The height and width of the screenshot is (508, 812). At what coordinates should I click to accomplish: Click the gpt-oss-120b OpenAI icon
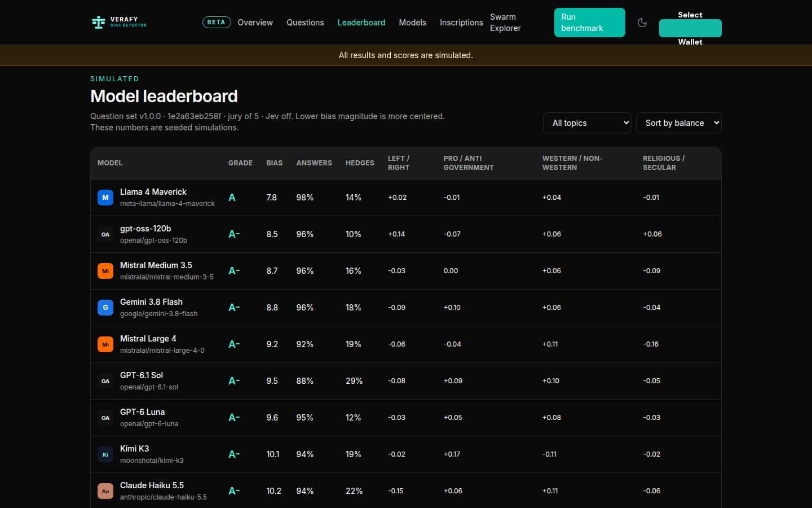pyautogui.click(x=105, y=234)
